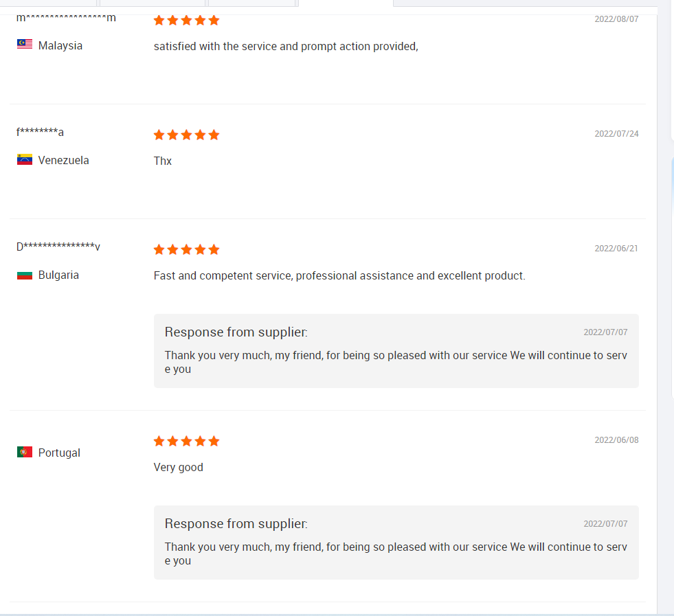Click the Bulgaria country label

click(58, 275)
